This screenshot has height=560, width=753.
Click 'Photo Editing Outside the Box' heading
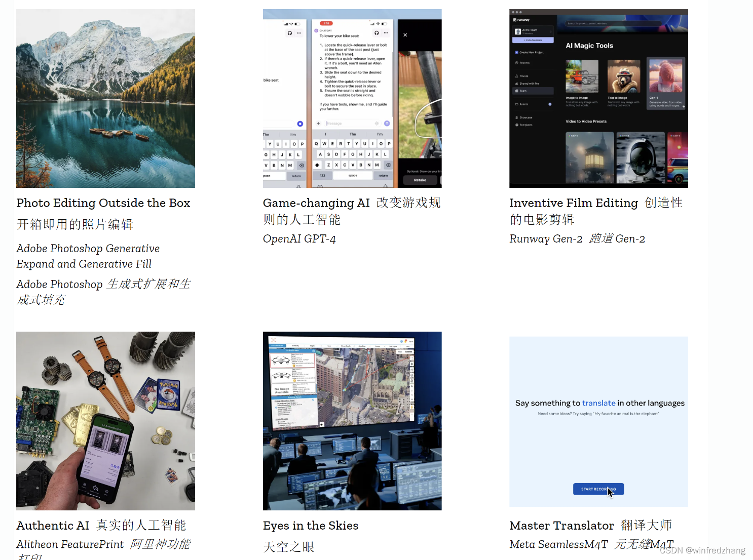103,203
